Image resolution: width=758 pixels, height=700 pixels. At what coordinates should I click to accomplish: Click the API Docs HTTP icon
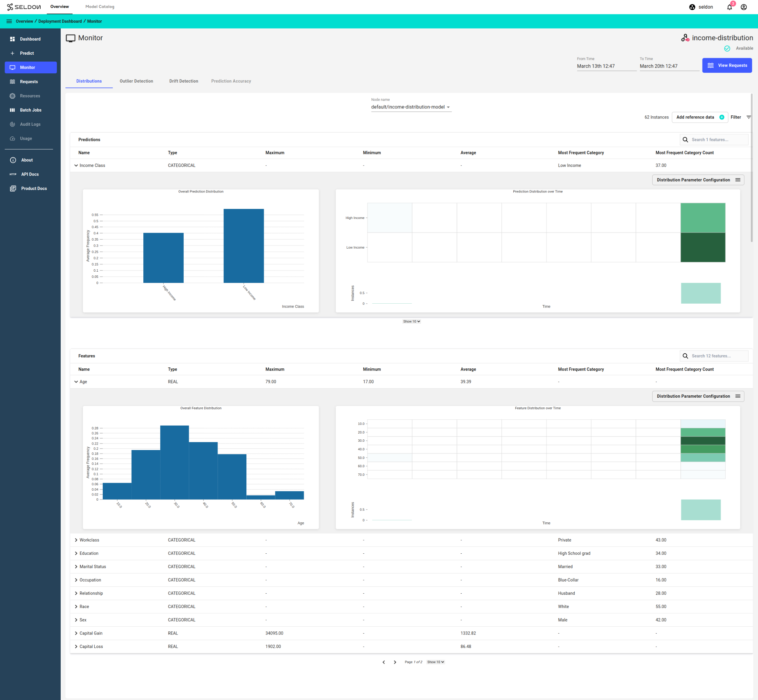coord(13,174)
